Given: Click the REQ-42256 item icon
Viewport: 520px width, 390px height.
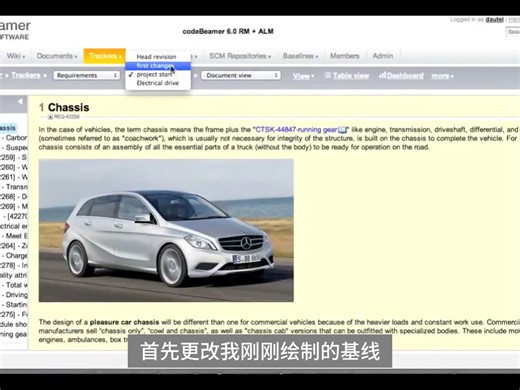Looking at the screenshot, I should coord(50,117).
